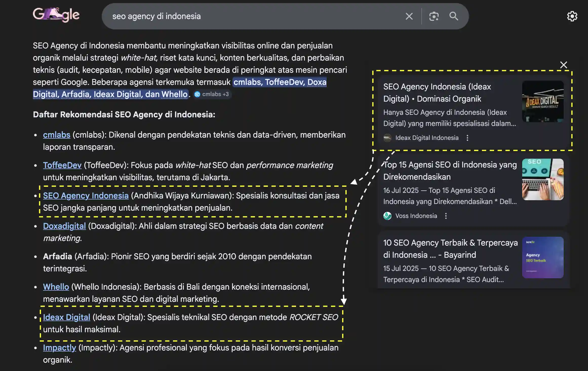Open SEO Agency Indonesia (Ideax Digital) card title
588x371 pixels.
tap(437, 93)
